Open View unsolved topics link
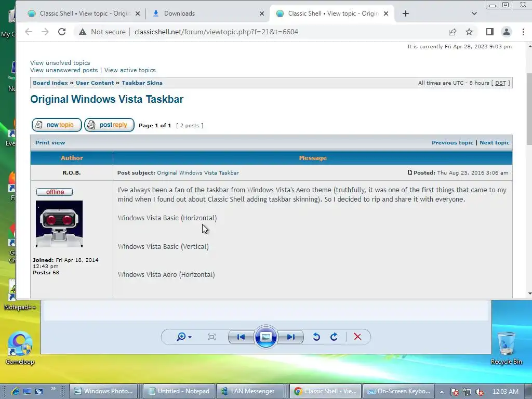Viewport: 532px width, 399px height. coord(60,63)
